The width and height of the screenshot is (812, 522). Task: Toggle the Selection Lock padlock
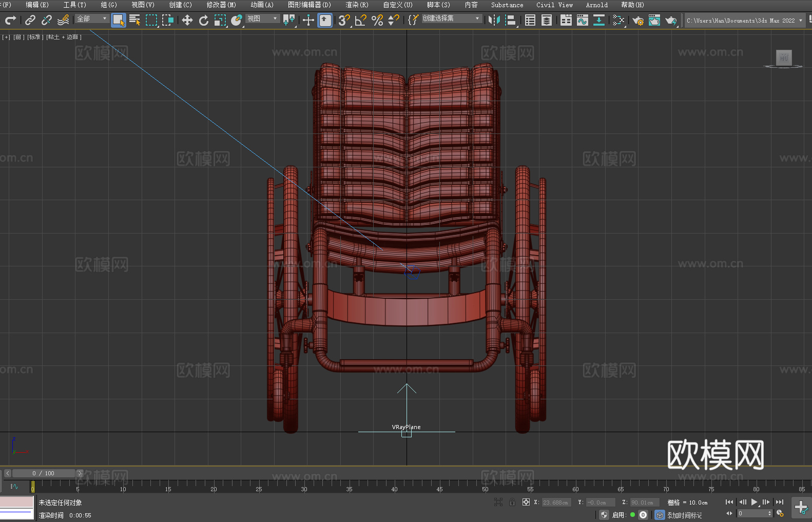coord(512,502)
